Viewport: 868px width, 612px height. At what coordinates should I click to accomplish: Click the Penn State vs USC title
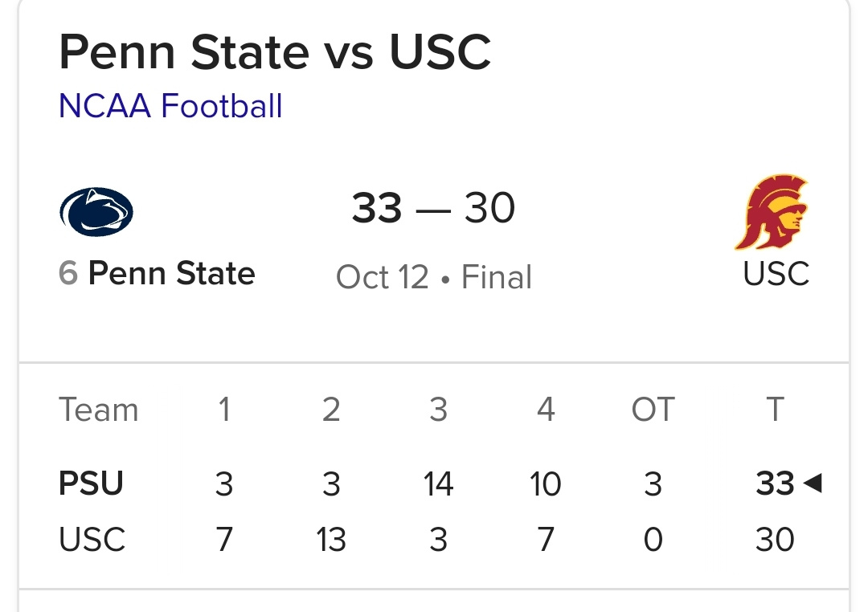275,52
